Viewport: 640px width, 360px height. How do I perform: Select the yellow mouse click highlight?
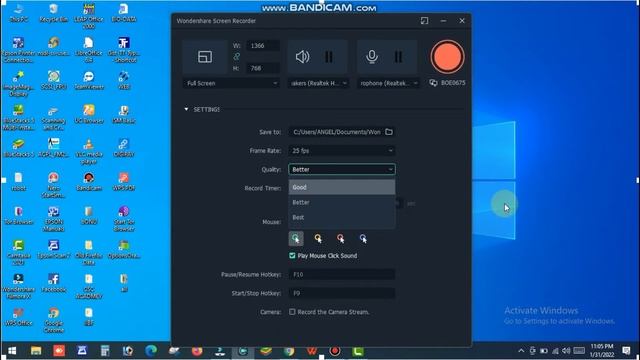tap(318, 238)
